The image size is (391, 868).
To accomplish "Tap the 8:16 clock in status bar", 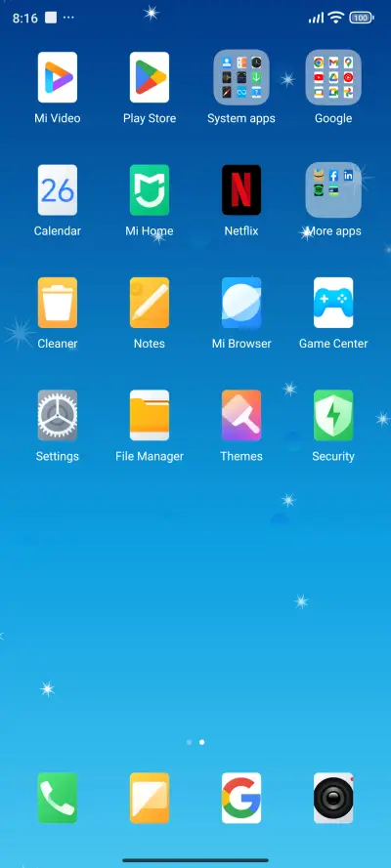I will tap(24, 19).
